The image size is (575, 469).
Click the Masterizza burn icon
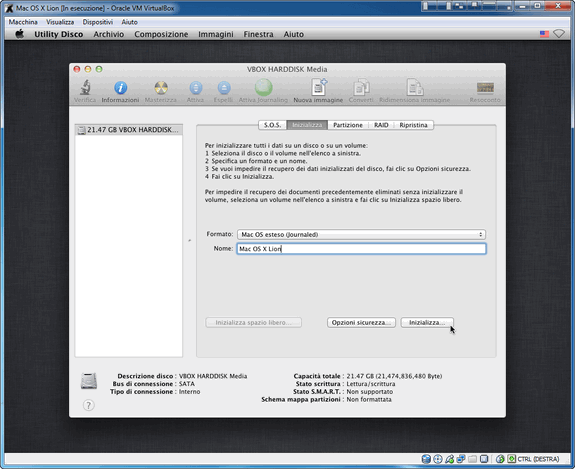161,88
